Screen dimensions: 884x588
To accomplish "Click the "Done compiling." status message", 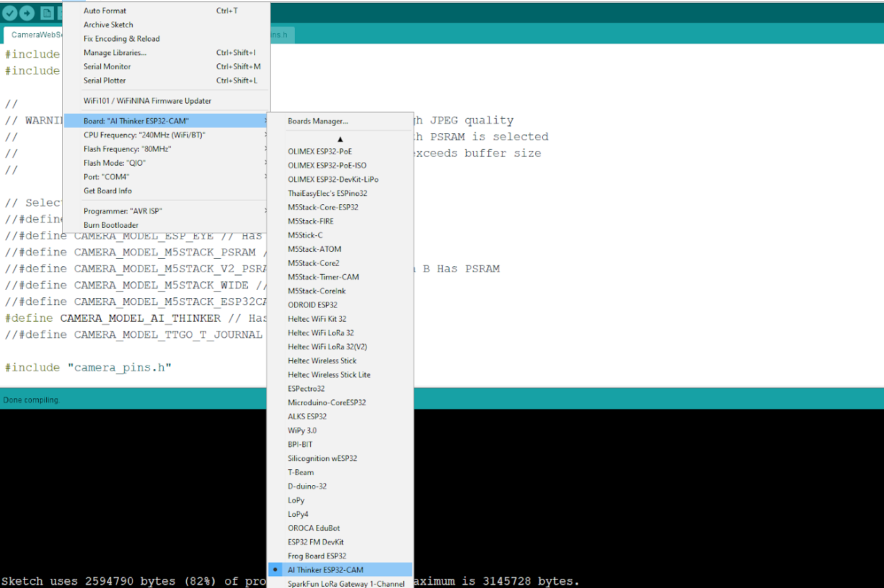I will click(32, 400).
